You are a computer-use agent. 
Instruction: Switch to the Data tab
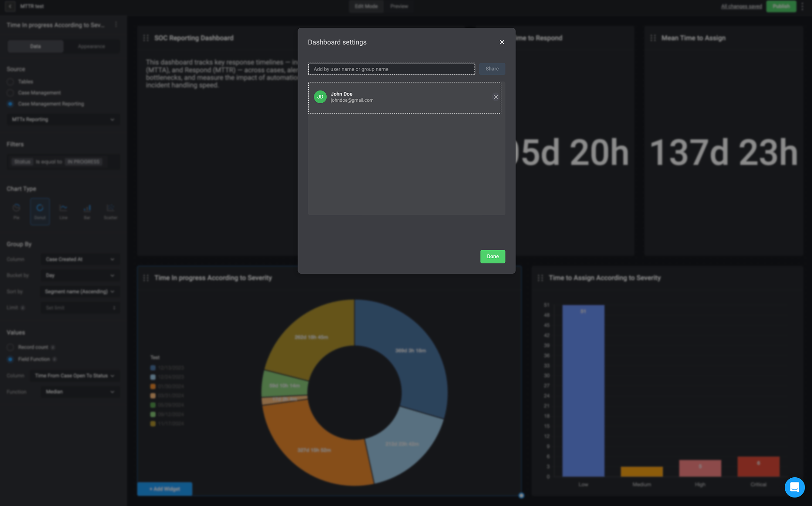coord(35,46)
